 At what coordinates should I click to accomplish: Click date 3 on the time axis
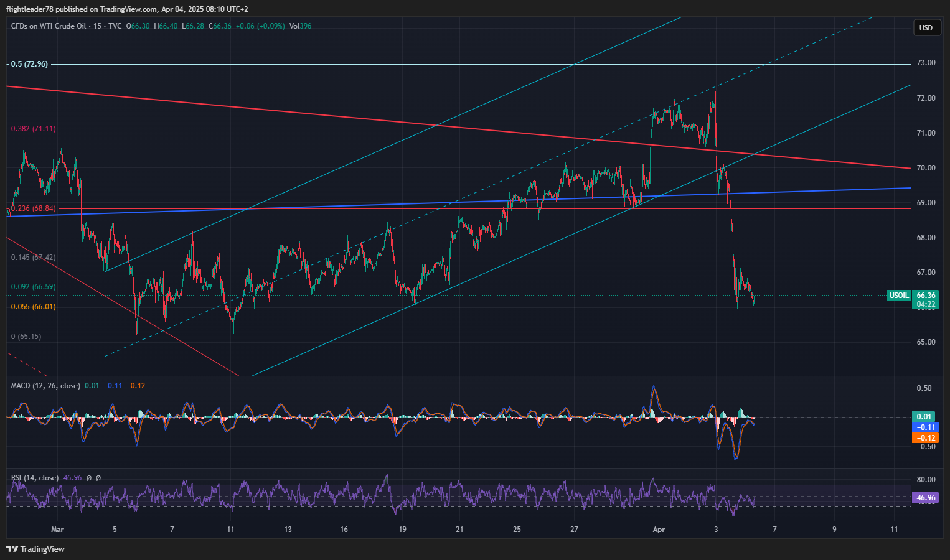(716, 530)
